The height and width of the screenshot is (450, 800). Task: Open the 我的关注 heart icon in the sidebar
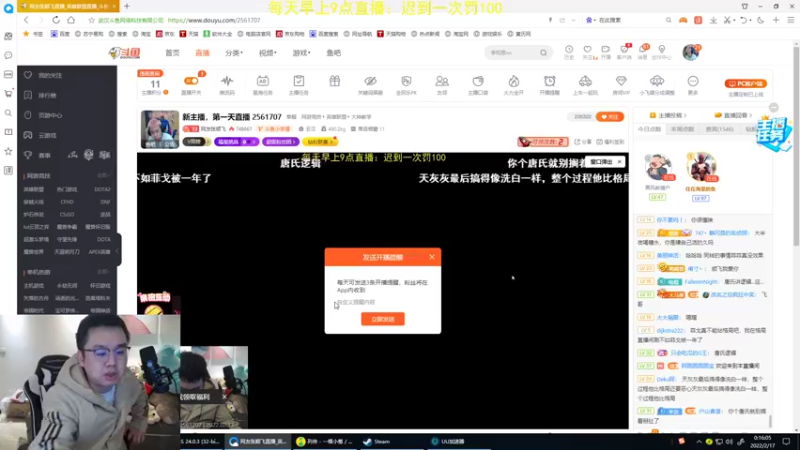28,75
